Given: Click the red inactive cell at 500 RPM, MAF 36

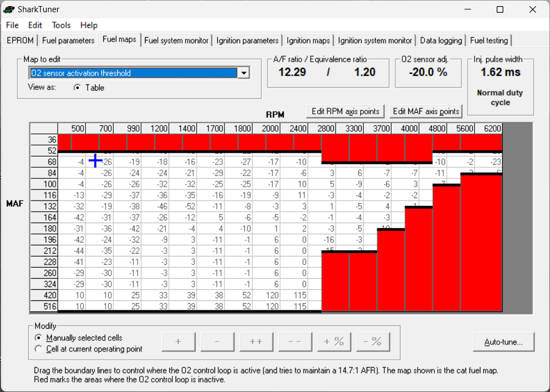Looking at the screenshot, I should 65,142.
